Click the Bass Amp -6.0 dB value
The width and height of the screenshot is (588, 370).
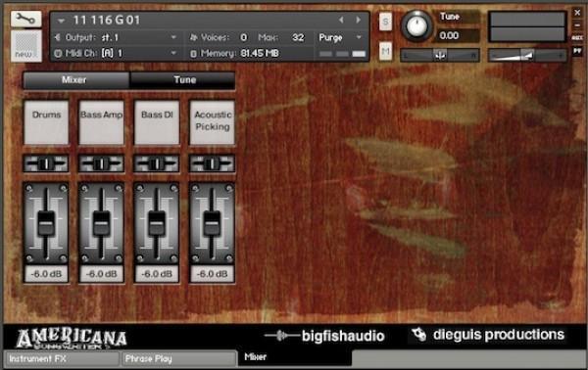click(101, 274)
